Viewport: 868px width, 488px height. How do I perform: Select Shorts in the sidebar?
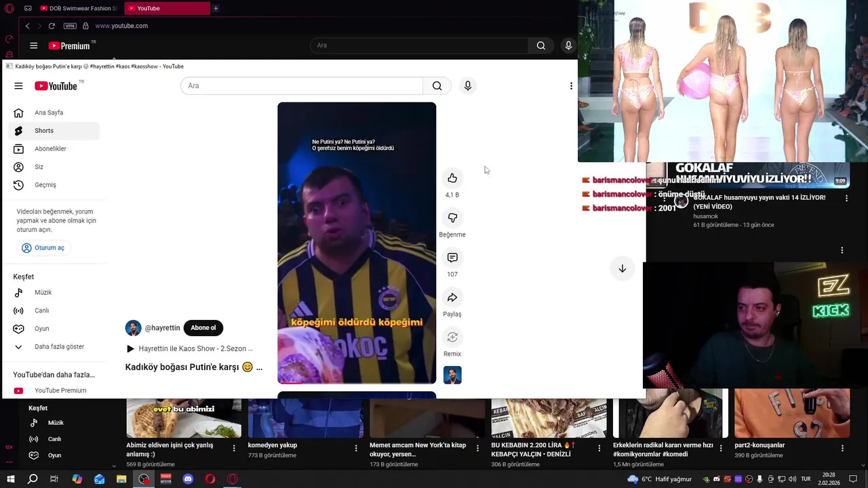pyautogui.click(x=54, y=131)
